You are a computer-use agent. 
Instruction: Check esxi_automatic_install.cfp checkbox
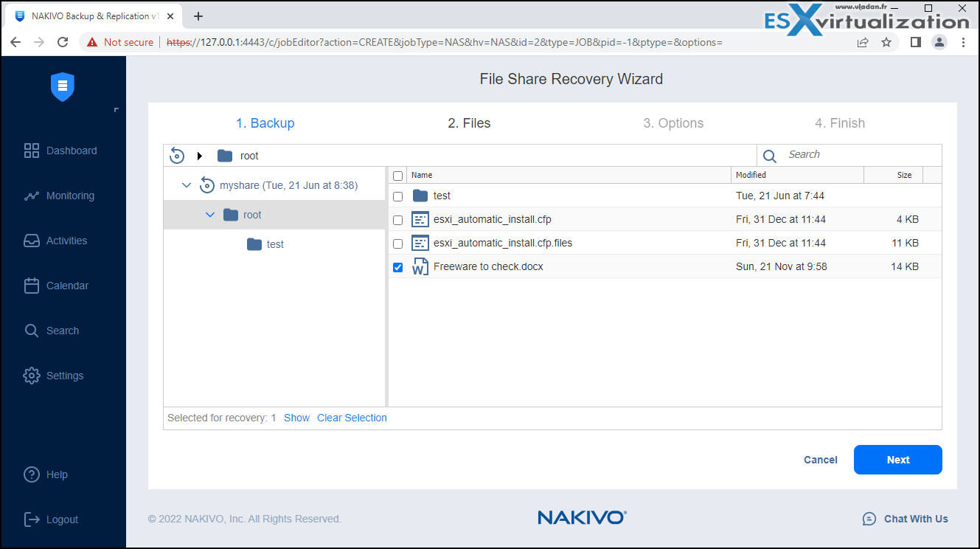click(x=398, y=220)
